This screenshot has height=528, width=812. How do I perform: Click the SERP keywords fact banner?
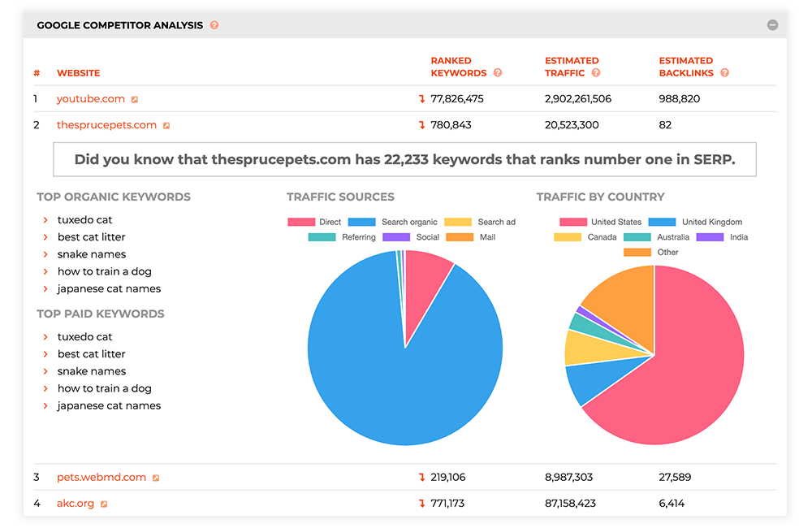click(404, 159)
